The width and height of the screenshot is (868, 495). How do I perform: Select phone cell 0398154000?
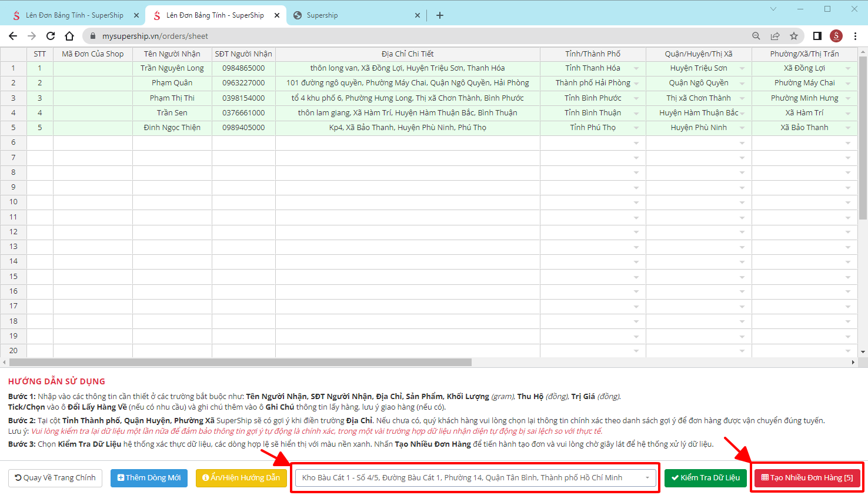pyautogui.click(x=243, y=98)
